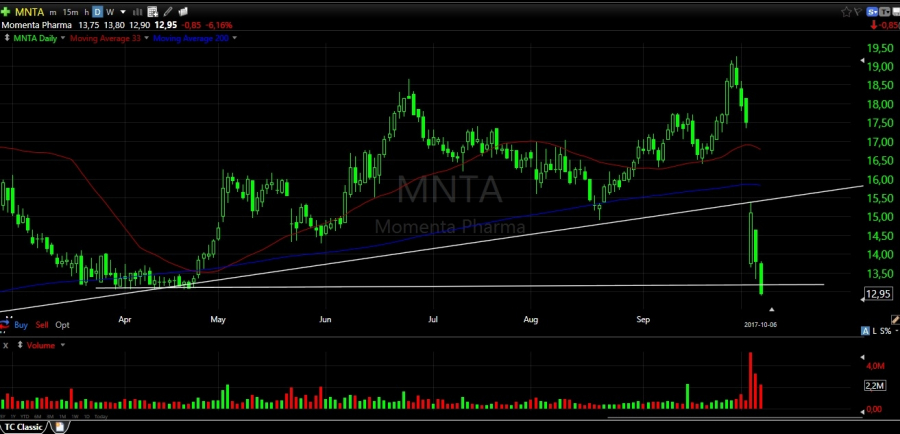Click the Sep month label on time axis

(x=643, y=319)
